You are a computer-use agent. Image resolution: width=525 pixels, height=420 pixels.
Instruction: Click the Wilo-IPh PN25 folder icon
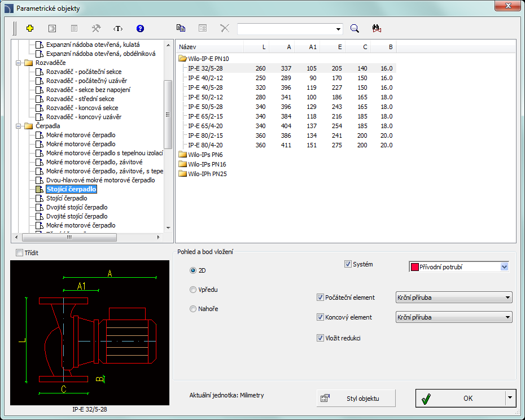[182, 174]
